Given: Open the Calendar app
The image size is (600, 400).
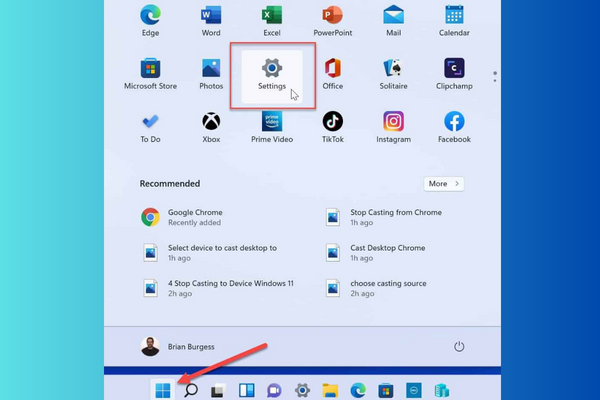Looking at the screenshot, I should (454, 20).
